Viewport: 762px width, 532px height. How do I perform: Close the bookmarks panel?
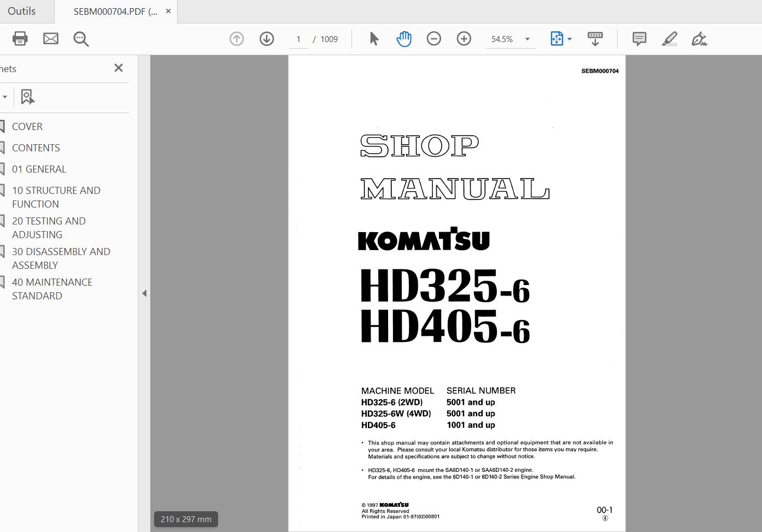(119, 68)
